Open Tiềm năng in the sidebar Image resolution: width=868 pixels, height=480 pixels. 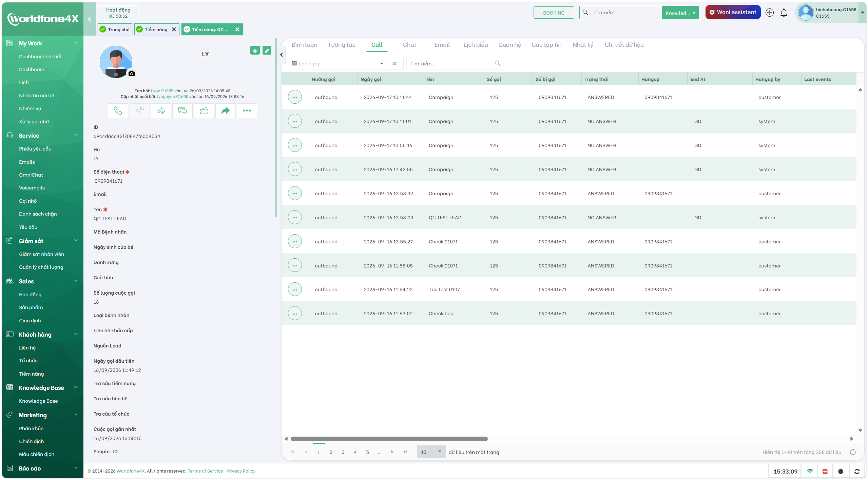point(31,374)
